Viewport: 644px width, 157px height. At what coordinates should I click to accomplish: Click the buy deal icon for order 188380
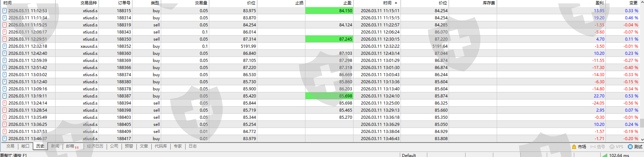5,82
